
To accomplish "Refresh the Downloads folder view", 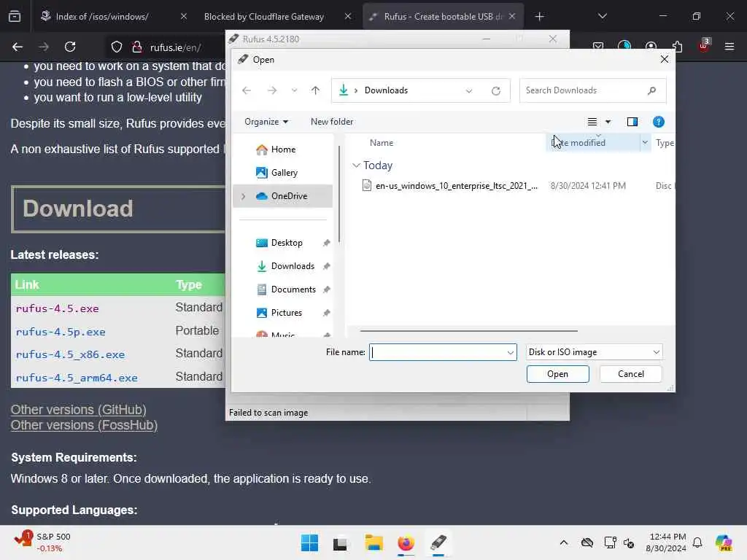I will click(496, 90).
